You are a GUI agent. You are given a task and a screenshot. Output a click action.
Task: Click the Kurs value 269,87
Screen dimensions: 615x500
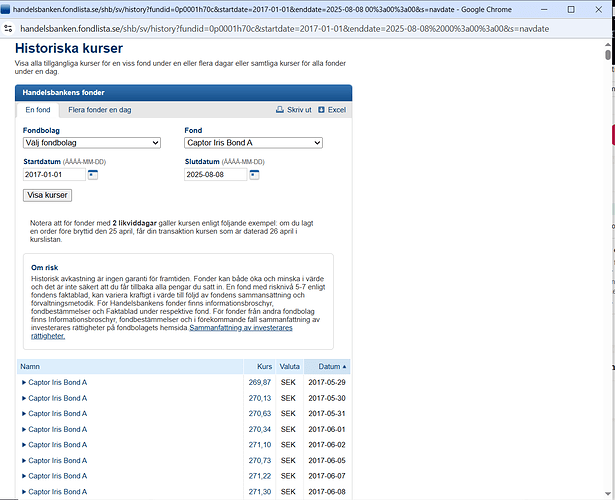pyautogui.click(x=260, y=382)
